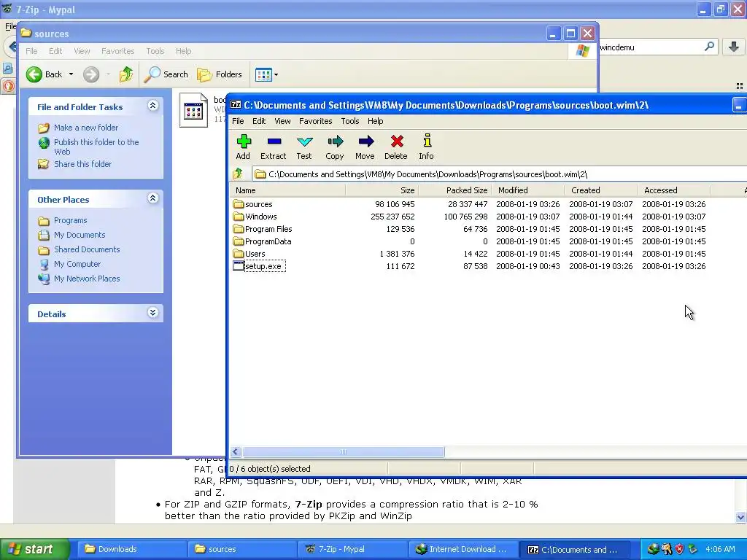The height and width of the screenshot is (560, 747).
Task: Click the 7-Zip address path field
Action: click(x=500, y=174)
